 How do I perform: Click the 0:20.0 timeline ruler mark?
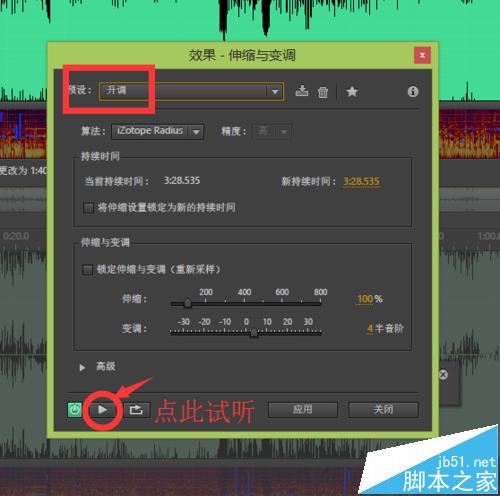click(16, 236)
